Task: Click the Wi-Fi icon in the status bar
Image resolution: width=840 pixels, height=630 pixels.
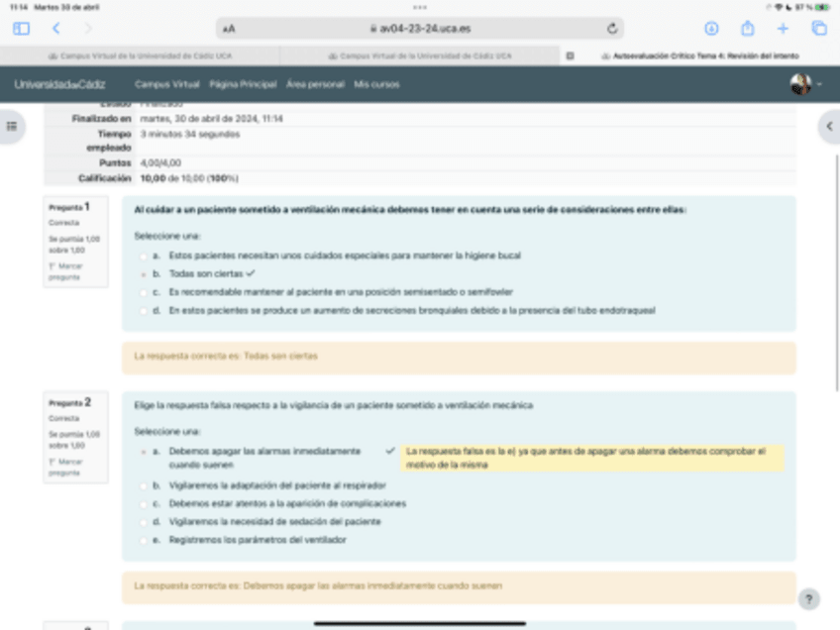Action: pyautogui.click(x=779, y=7)
